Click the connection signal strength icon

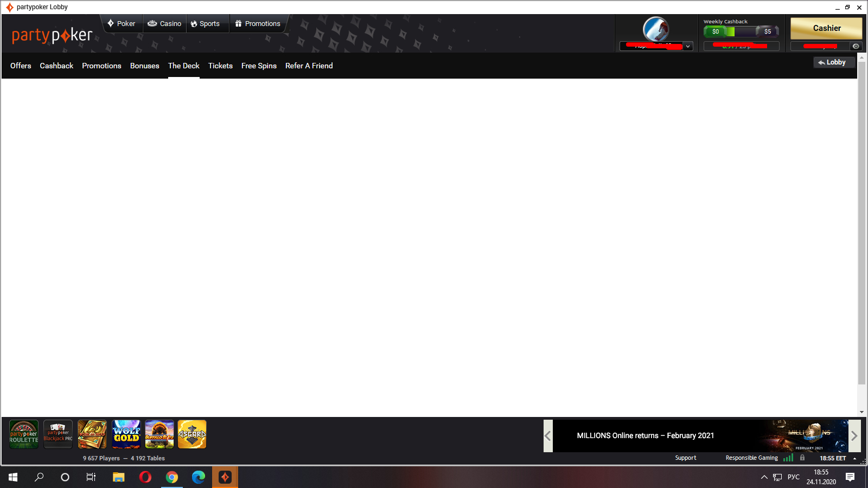click(x=788, y=458)
